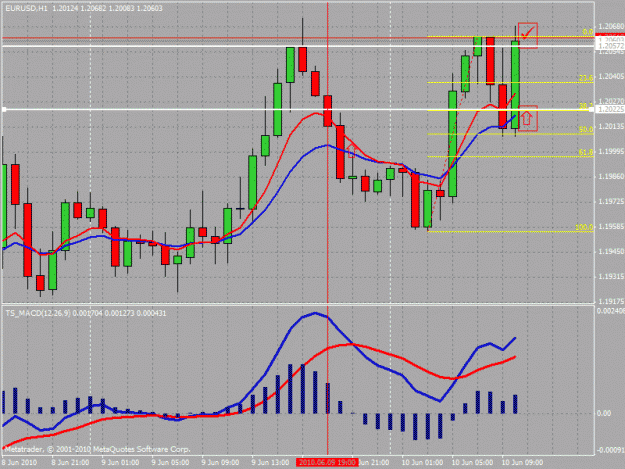
Task: Click the 1.20135 price scale label
Action: tap(611, 126)
